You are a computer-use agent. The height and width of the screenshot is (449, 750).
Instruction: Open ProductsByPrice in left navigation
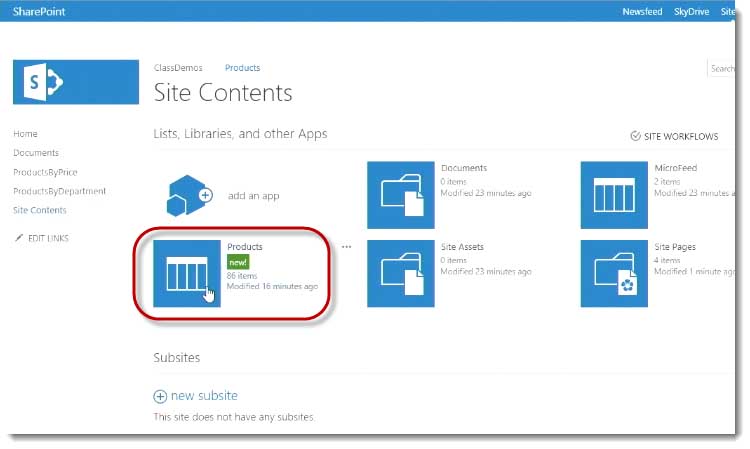tap(45, 172)
